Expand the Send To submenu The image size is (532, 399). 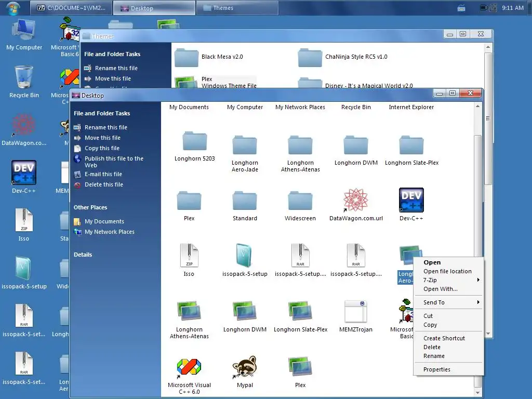click(x=448, y=302)
